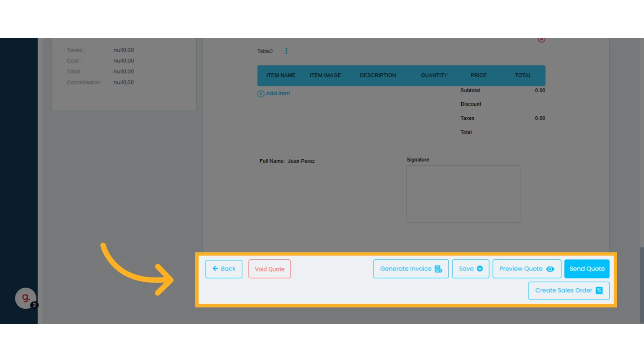Click the Full Name Juan Perez text
This screenshot has height=362, width=644.
point(287,161)
